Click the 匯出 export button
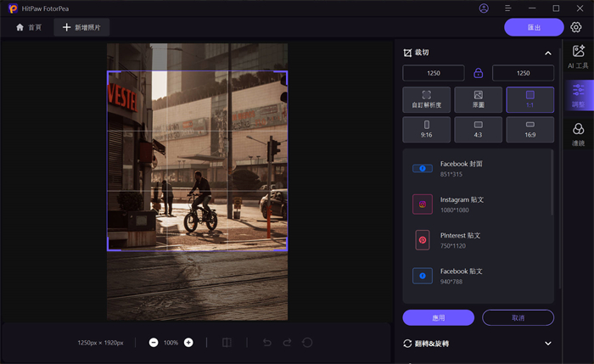The image size is (594, 364). pyautogui.click(x=534, y=27)
